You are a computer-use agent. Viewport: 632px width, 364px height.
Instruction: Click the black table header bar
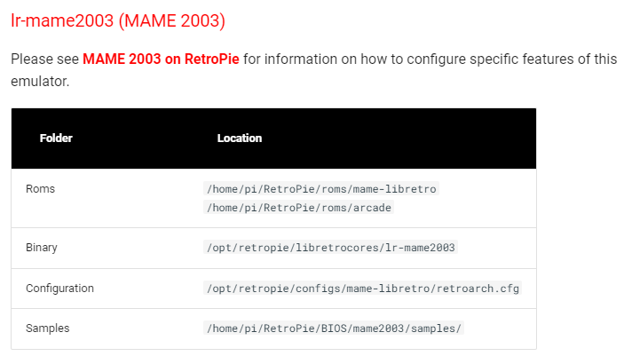[x=273, y=138]
